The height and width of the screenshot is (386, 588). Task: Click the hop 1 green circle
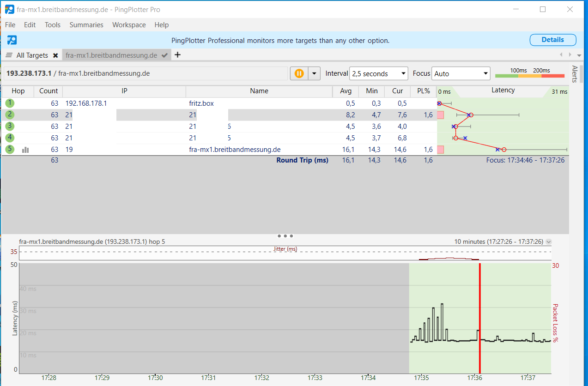10,103
